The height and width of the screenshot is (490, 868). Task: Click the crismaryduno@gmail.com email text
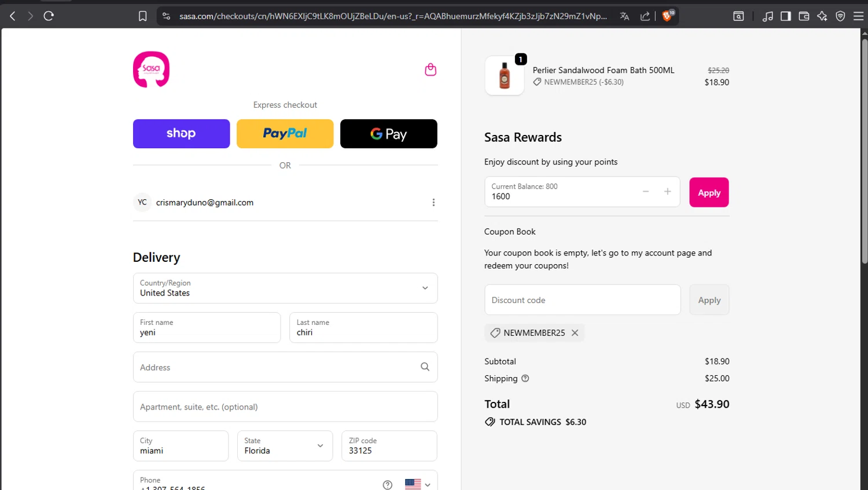click(x=205, y=202)
